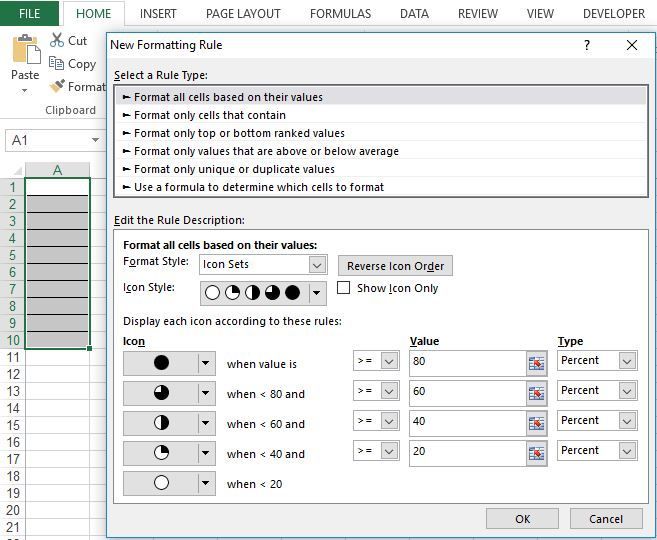Open Type dropdown for value 20 row

tap(627, 451)
